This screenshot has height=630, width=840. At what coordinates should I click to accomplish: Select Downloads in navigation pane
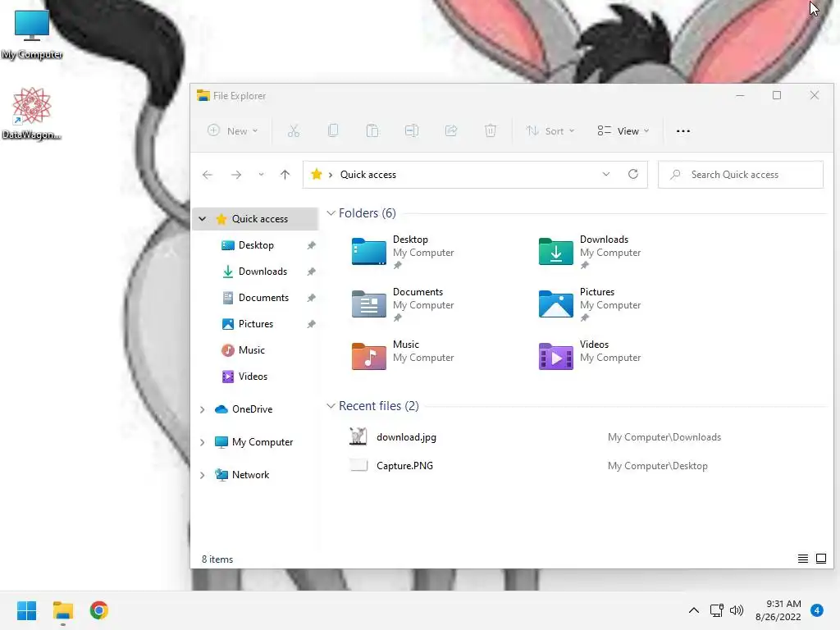[x=262, y=272]
